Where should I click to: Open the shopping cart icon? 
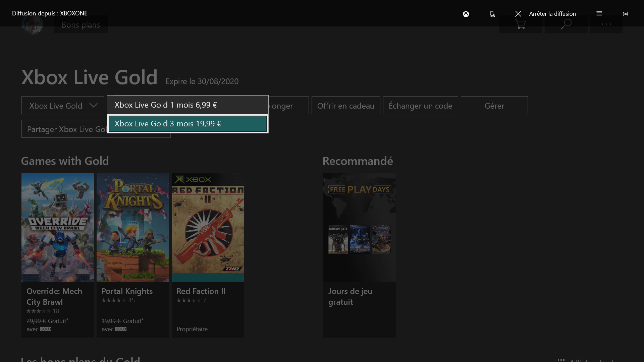pyautogui.click(x=521, y=24)
